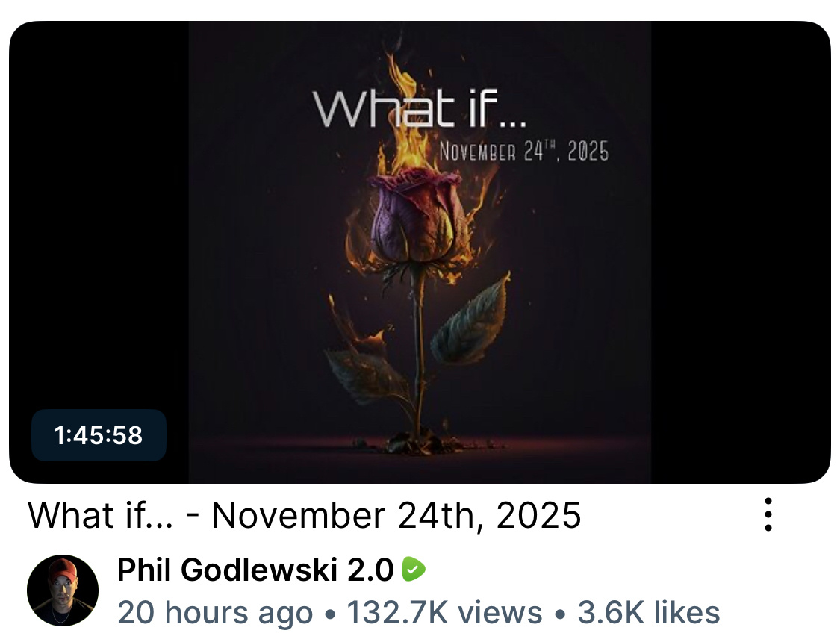Click the 1:45:58 duration badge
Image resolution: width=840 pixels, height=642 pixels.
coord(99,435)
